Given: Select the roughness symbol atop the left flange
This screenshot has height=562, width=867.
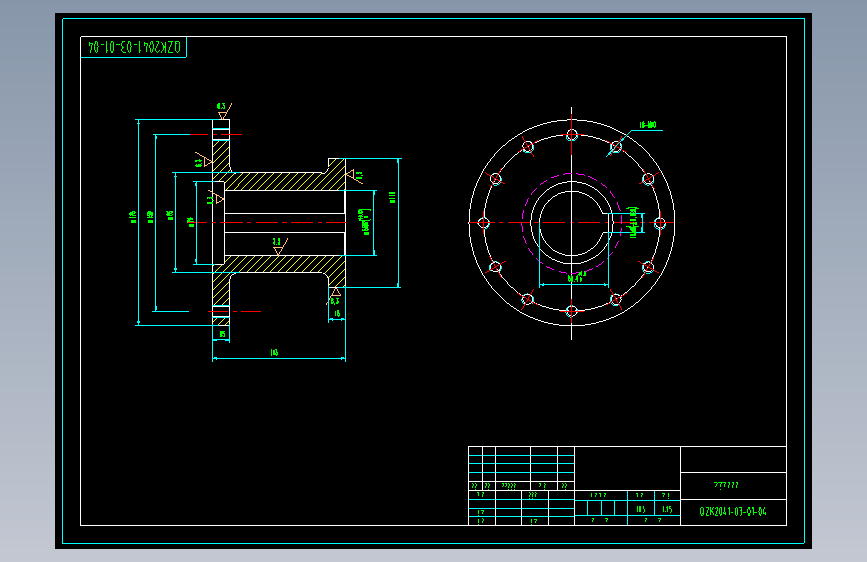Looking at the screenshot, I should click(x=223, y=111).
